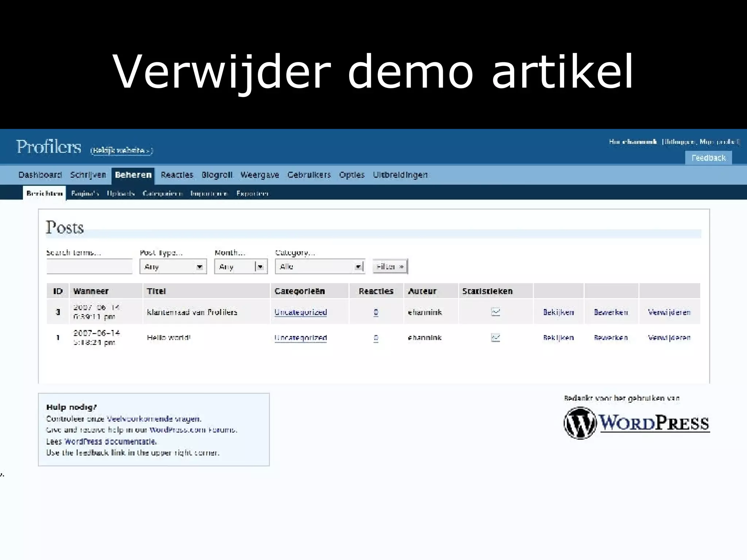The height and width of the screenshot is (560, 747).
Task: Select the Beheren menu tab
Action: coord(133,175)
